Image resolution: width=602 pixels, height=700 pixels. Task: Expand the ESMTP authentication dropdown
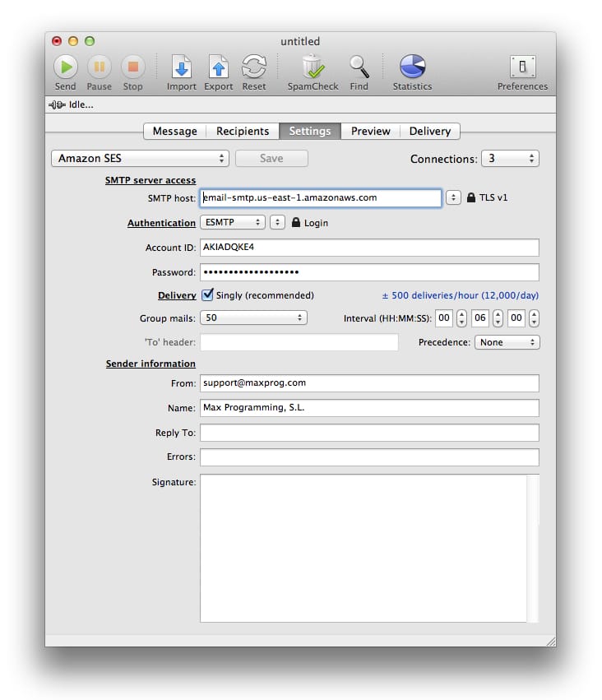coord(233,222)
